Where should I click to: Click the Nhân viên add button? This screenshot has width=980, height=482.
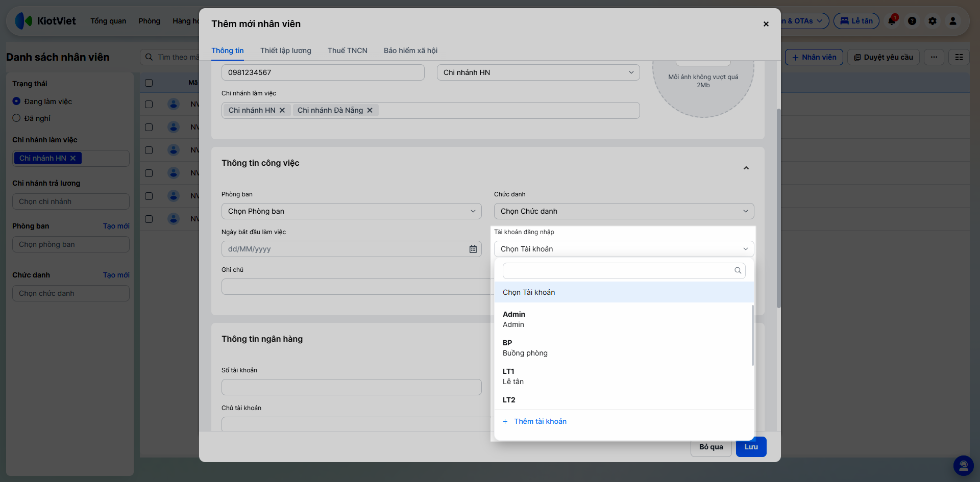tap(814, 57)
